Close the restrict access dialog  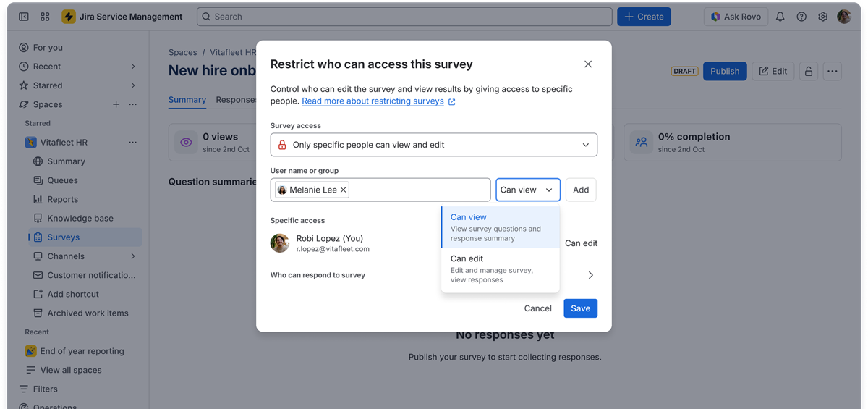588,64
